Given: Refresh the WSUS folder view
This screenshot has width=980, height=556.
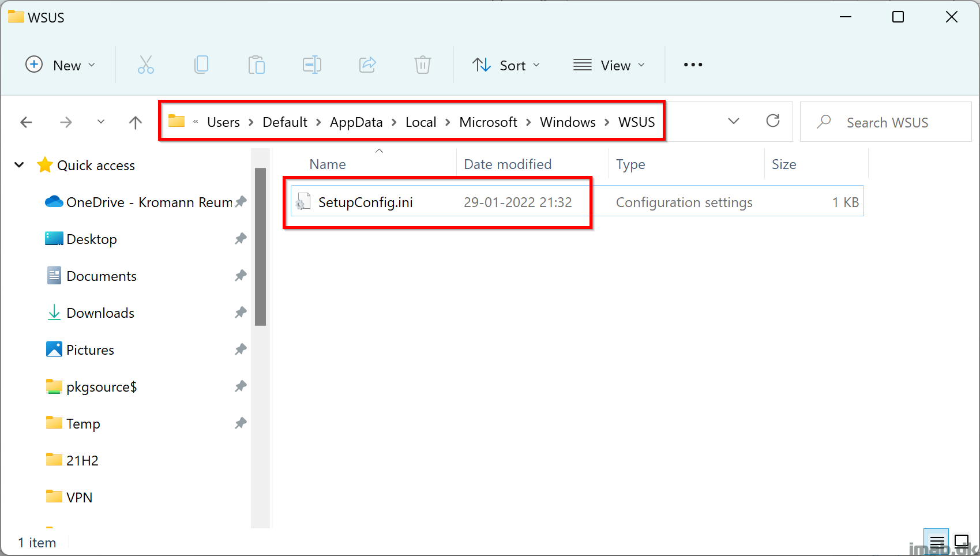Looking at the screenshot, I should click(x=773, y=121).
